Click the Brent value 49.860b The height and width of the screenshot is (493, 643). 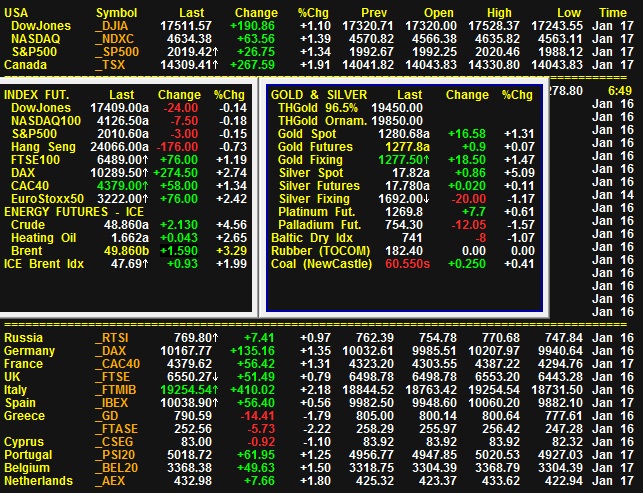pos(126,251)
